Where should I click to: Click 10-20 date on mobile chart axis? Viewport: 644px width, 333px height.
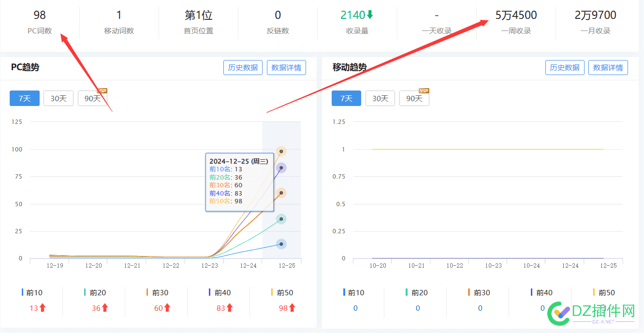point(378,265)
